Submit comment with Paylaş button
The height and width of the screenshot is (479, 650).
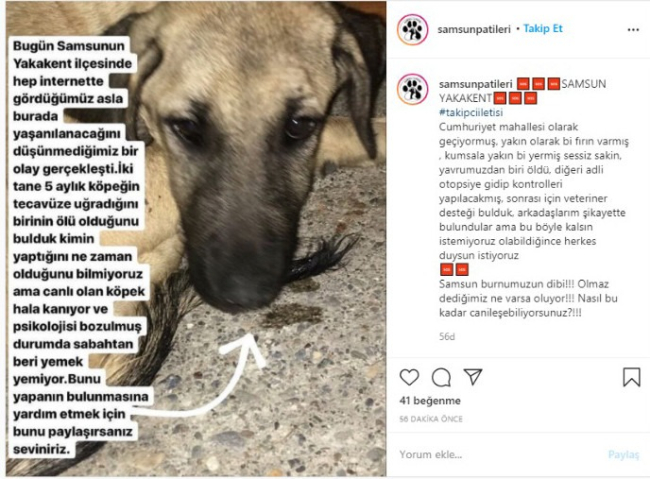623,455
